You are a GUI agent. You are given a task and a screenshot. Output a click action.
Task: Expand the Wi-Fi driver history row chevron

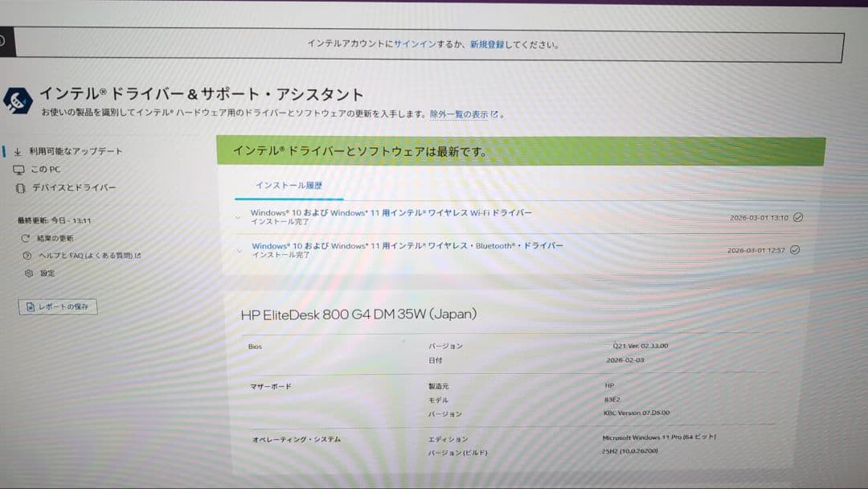pos(238,217)
